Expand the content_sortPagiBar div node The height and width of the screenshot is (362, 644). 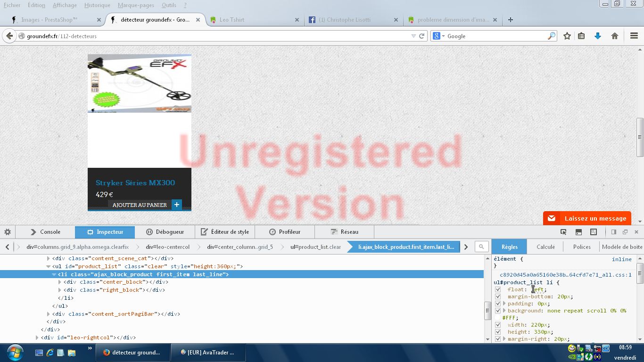(x=48, y=314)
